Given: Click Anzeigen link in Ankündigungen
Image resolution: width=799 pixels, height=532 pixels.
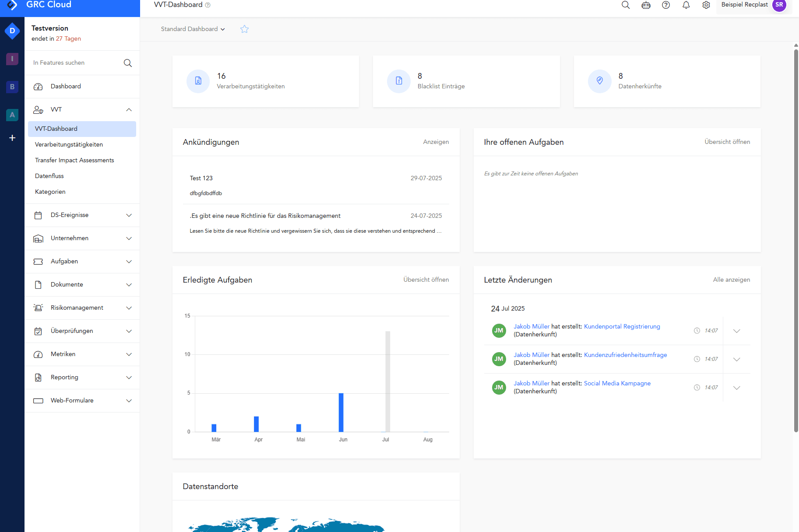Looking at the screenshot, I should pos(436,142).
